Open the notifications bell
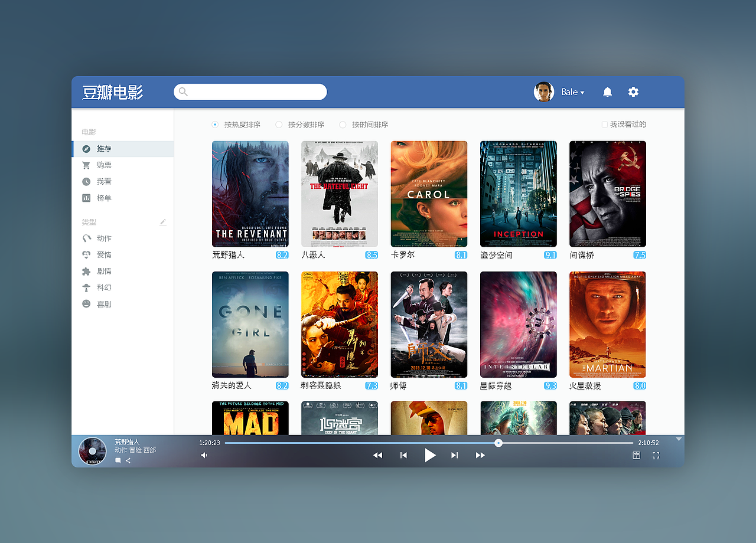756x543 pixels. pyautogui.click(x=607, y=91)
